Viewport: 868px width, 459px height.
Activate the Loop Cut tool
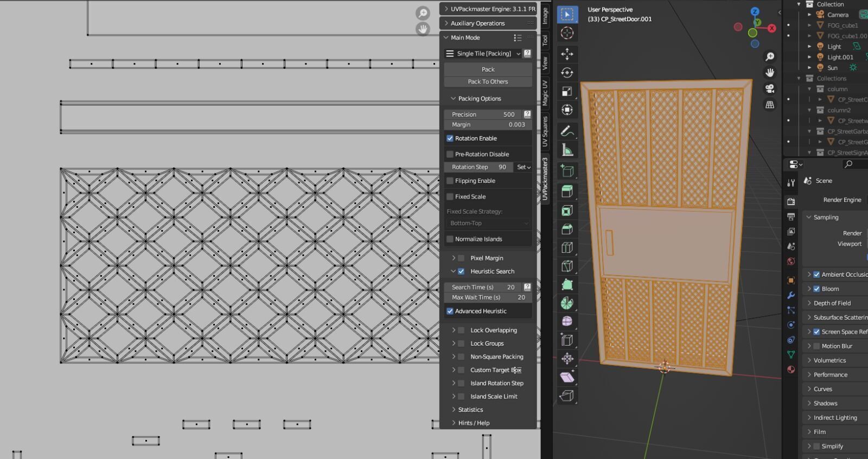[x=567, y=247]
